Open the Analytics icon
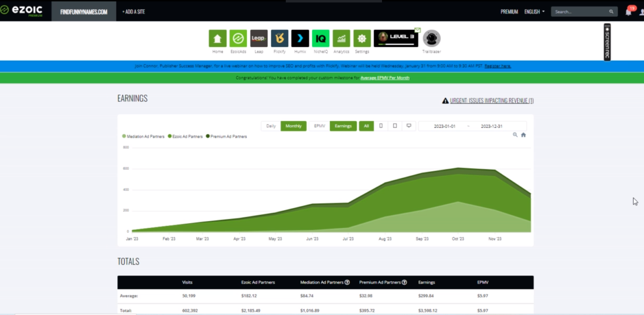 (x=341, y=38)
